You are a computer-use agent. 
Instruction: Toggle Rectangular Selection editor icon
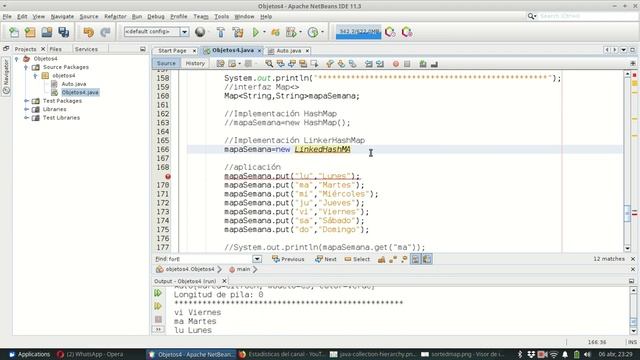coord(314,64)
